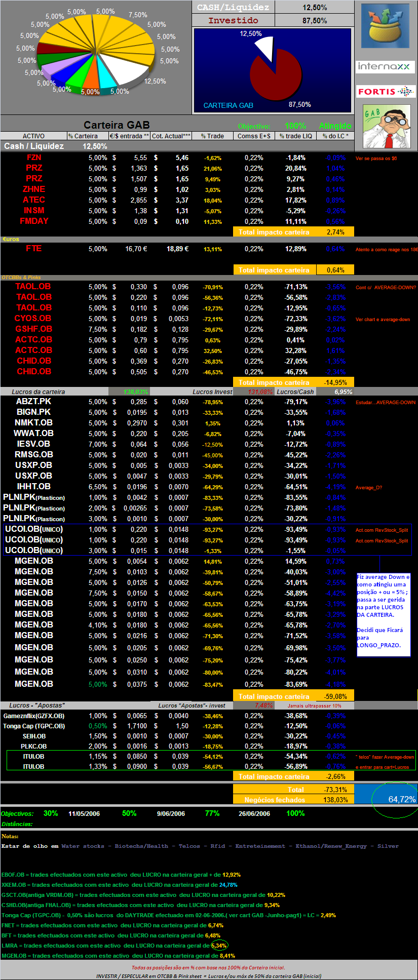Click the % trade LIQ column header
418x980 pixels.
[296, 136]
